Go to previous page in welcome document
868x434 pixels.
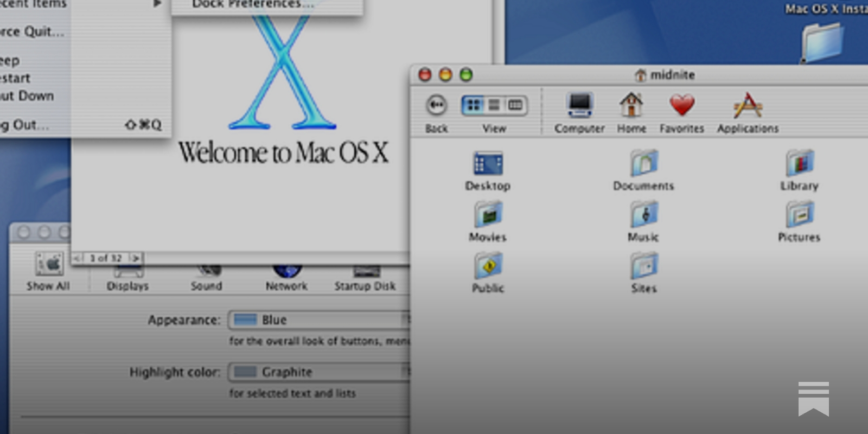click(x=78, y=258)
